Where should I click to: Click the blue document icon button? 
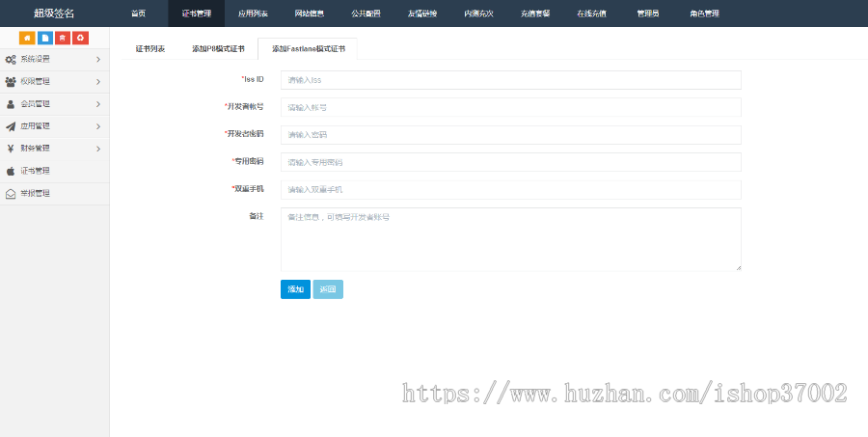[x=45, y=38]
